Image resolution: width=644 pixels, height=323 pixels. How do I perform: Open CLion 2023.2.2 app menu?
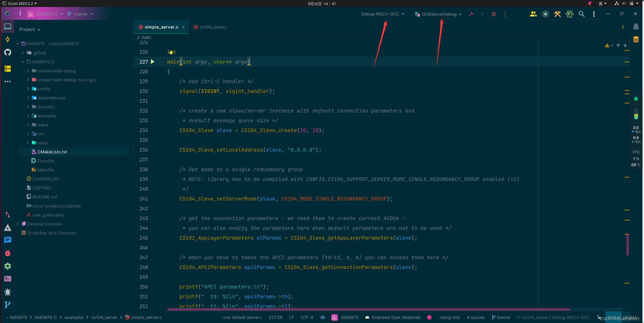point(20,4)
